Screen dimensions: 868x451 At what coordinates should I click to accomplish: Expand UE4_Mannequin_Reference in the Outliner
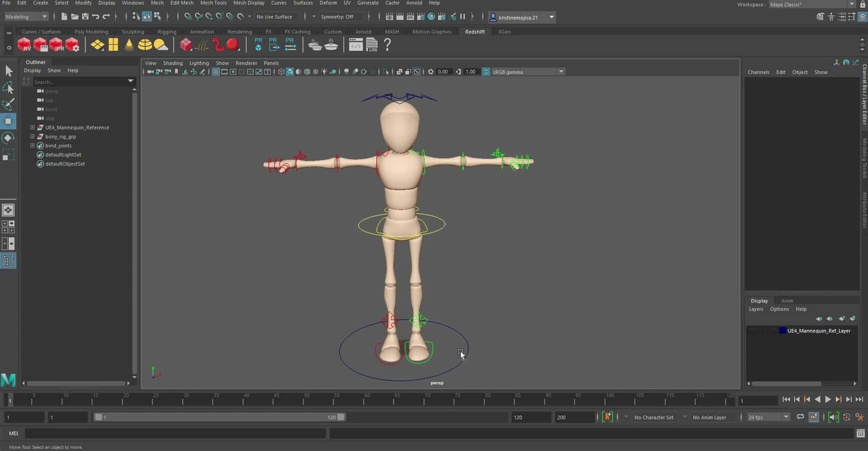(32, 127)
